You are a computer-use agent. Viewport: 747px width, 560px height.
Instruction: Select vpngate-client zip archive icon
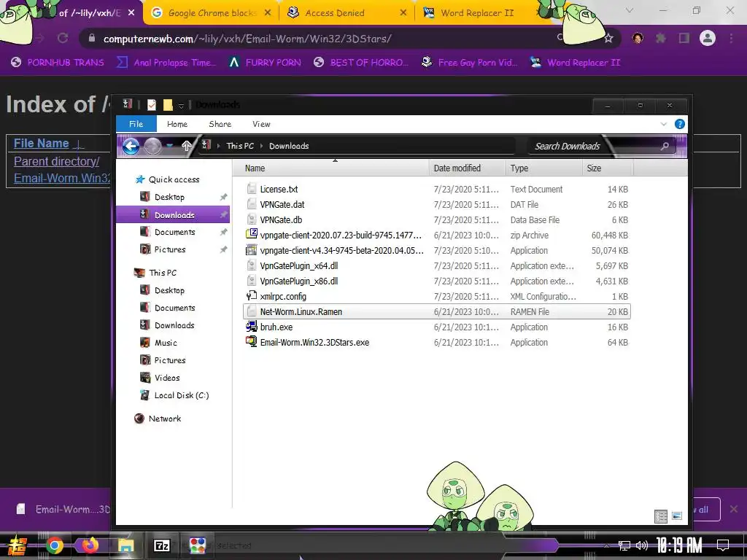[252, 234]
